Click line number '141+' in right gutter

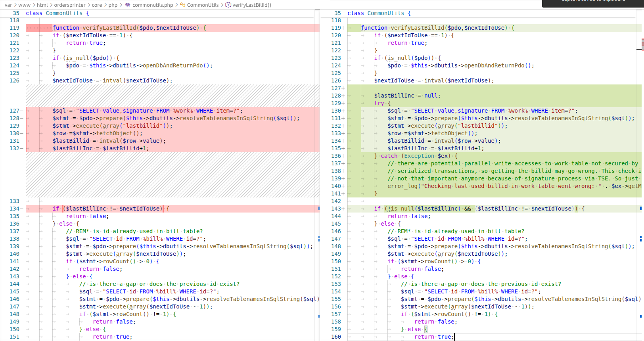click(338, 193)
